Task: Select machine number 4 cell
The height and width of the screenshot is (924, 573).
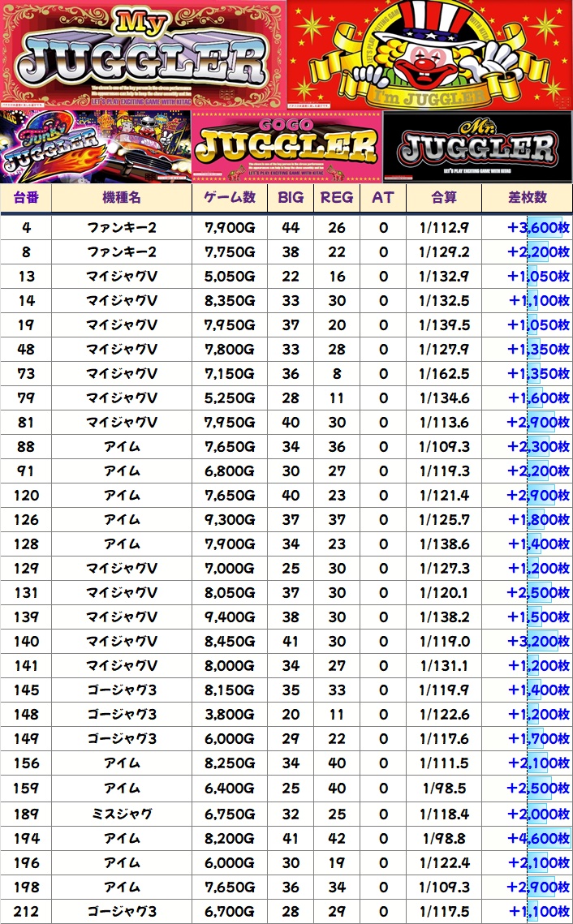Action: [26, 227]
